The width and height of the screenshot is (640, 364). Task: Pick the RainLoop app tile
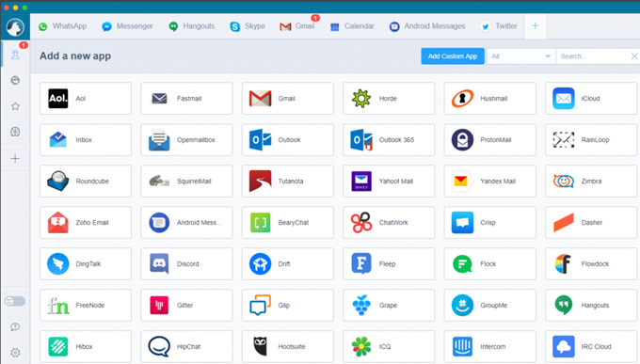tap(591, 139)
